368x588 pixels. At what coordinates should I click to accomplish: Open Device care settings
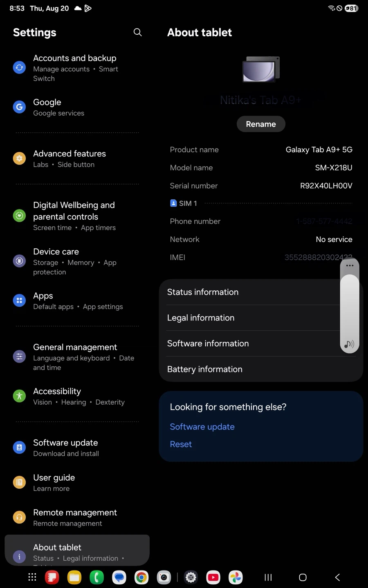click(x=77, y=261)
